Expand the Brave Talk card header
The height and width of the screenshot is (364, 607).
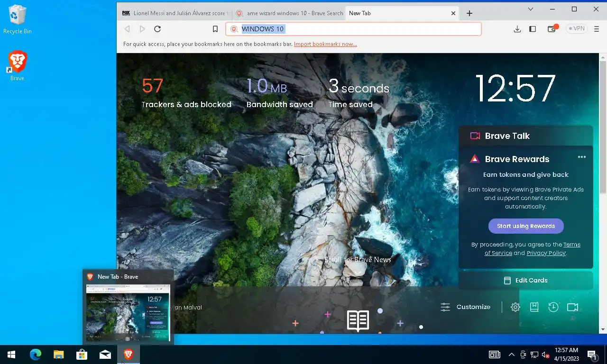[x=526, y=136]
